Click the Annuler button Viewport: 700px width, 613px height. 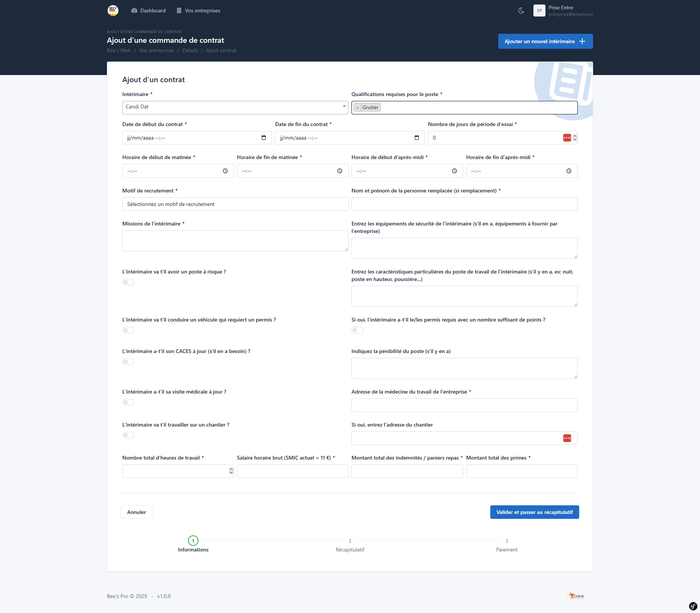pyautogui.click(x=137, y=512)
